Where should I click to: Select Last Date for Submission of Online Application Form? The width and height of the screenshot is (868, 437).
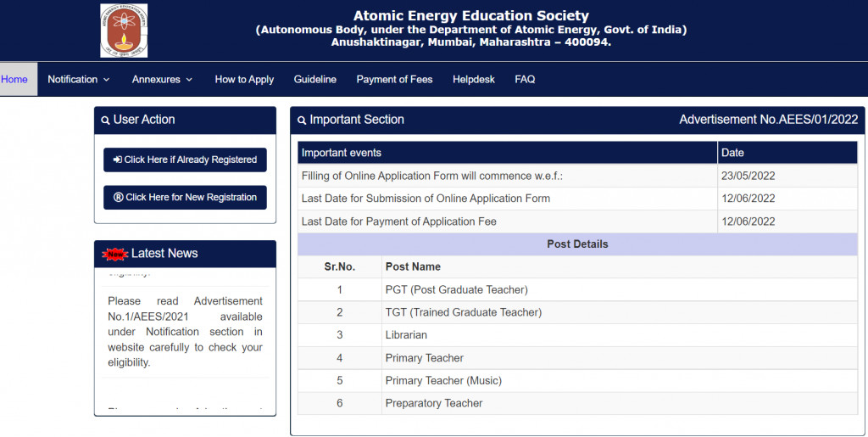click(426, 199)
